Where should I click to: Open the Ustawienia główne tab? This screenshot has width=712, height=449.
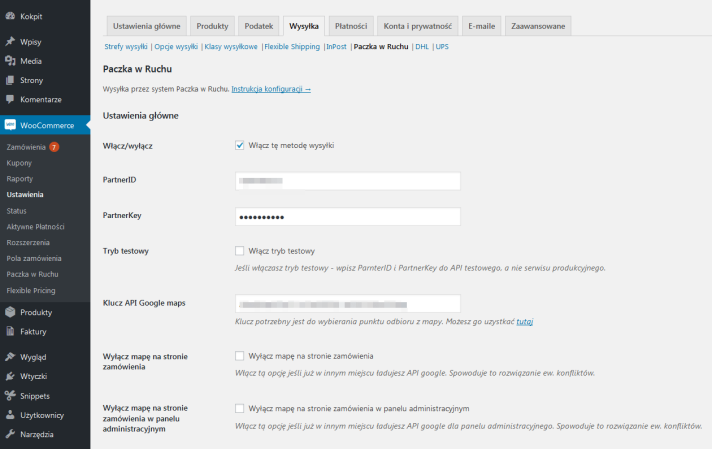(147, 26)
